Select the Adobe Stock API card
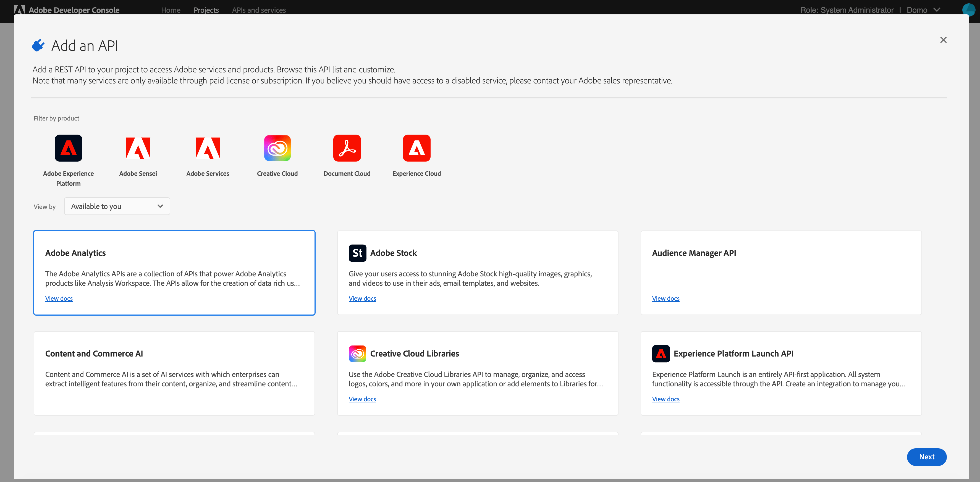980x482 pixels. 478,273
